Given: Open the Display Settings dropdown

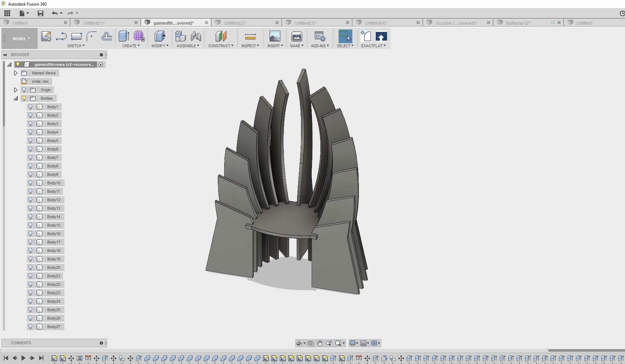Looking at the screenshot, I should (354, 343).
